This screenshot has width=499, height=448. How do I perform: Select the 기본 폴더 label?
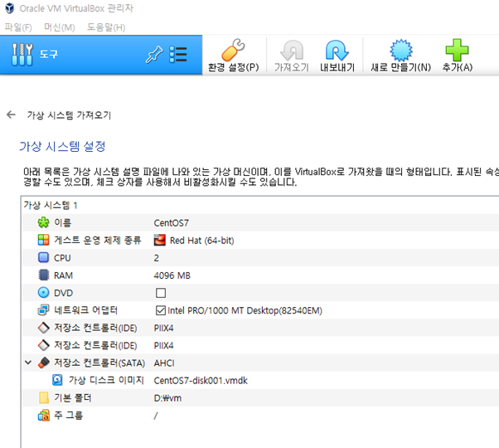[73, 397]
